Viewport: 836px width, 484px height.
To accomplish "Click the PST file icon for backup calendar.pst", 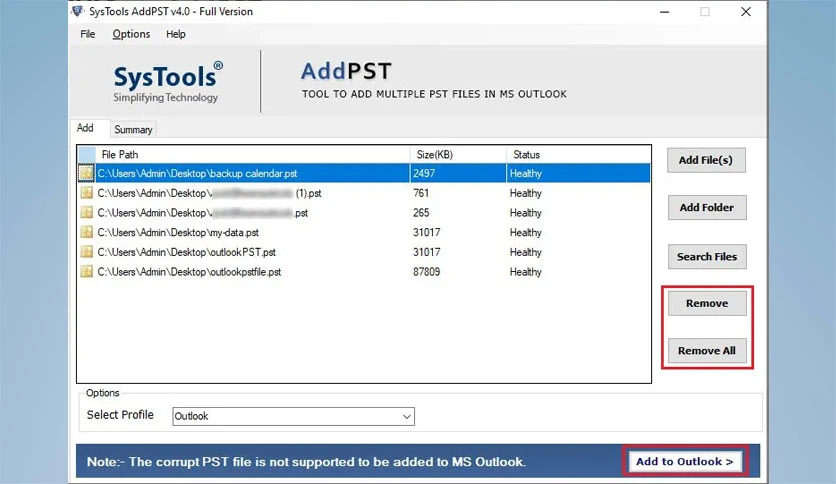I will point(86,173).
